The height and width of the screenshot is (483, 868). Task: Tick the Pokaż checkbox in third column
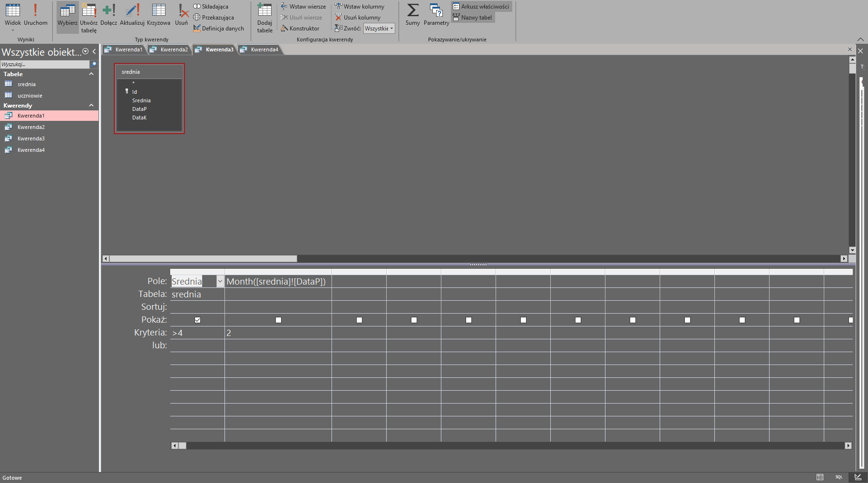(x=359, y=320)
